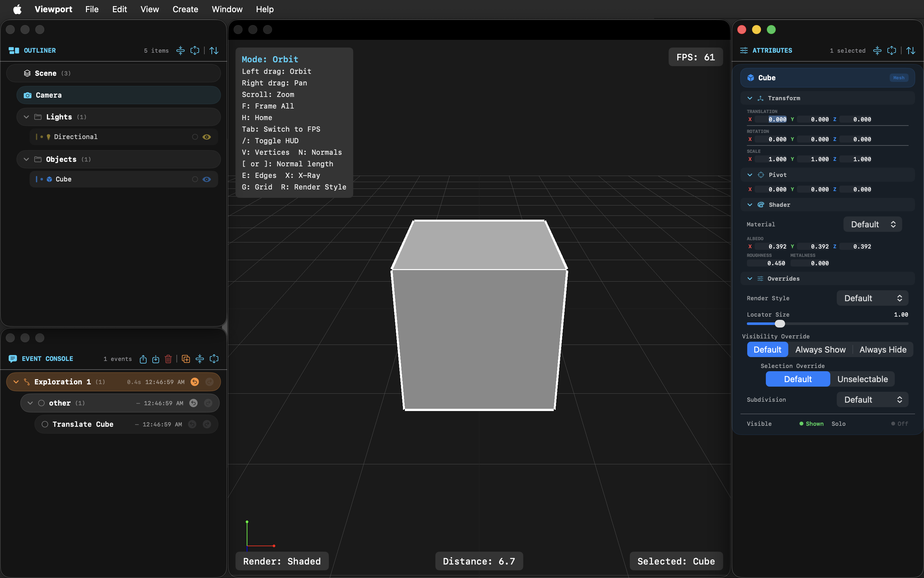
Task: Collapse the Lights group chevron
Action: [26, 117]
